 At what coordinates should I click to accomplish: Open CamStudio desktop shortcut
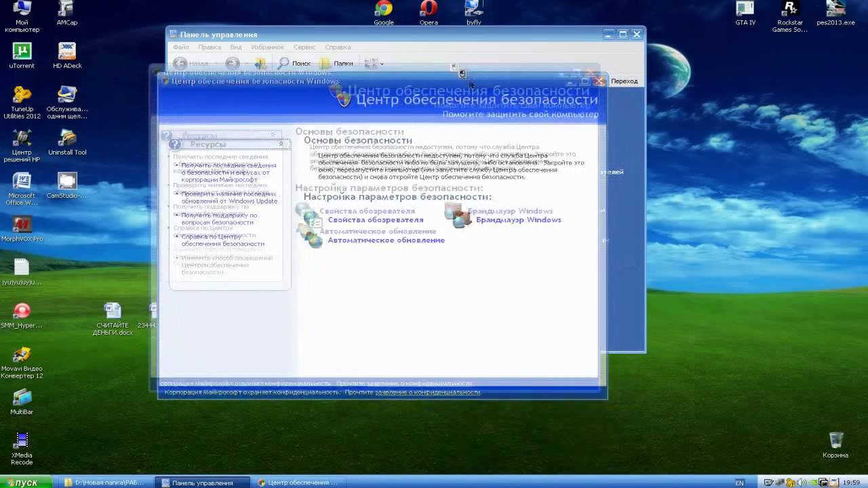click(x=67, y=186)
